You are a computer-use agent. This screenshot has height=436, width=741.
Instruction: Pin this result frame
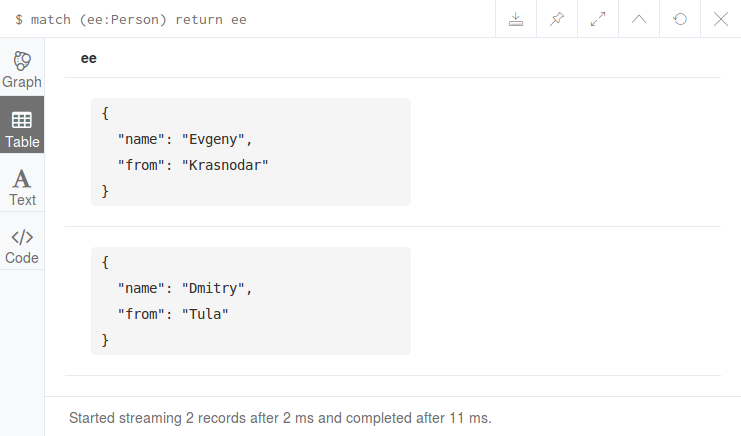click(x=557, y=19)
